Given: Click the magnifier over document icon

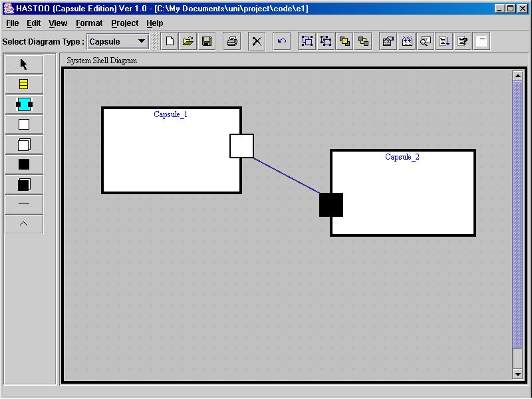Looking at the screenshot, I should pyautogui.click(x=426, y=41).
